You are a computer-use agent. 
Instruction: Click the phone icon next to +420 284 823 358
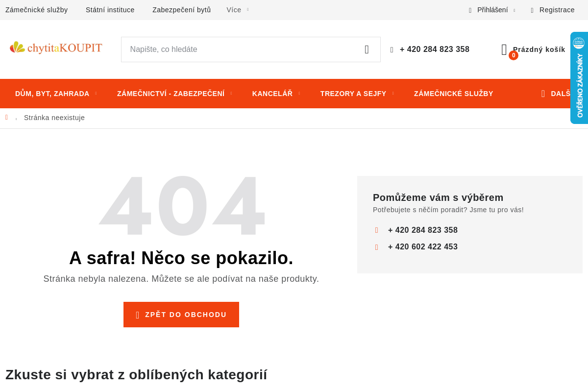[392, 49]
